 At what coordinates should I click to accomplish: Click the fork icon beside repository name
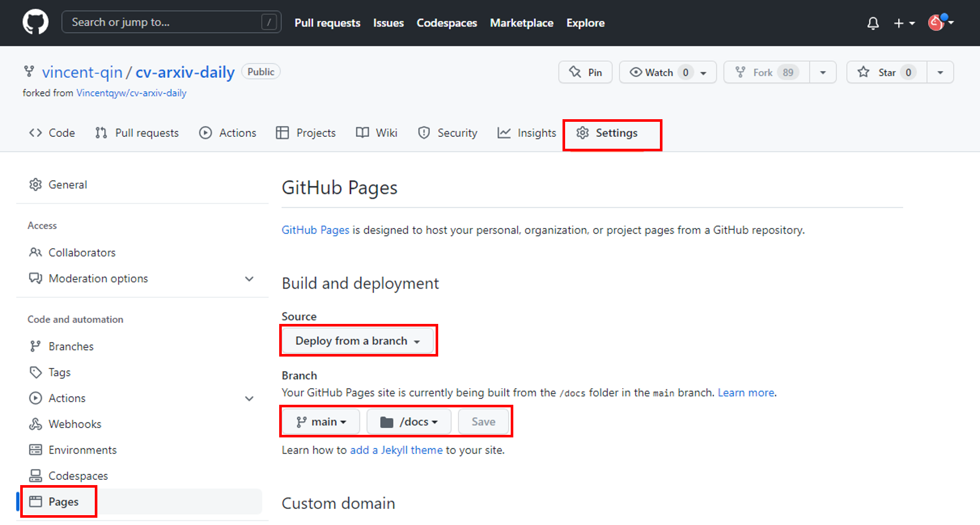[29, 72]
